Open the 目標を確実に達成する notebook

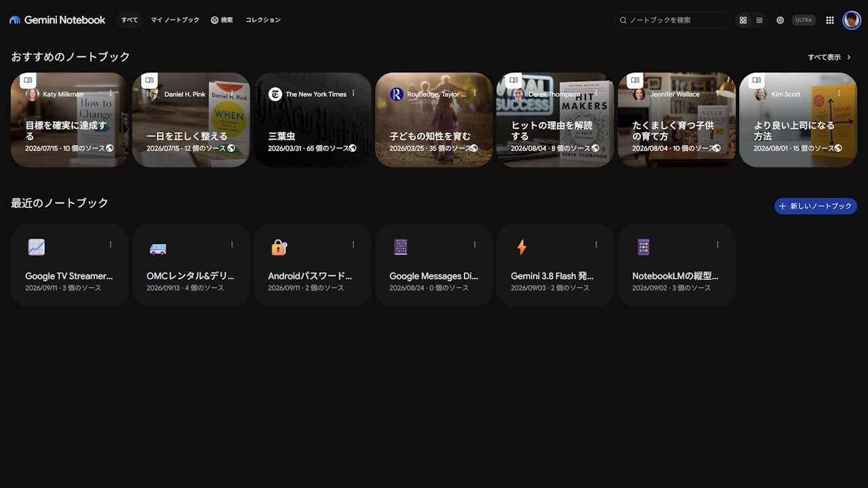point(70,119)
